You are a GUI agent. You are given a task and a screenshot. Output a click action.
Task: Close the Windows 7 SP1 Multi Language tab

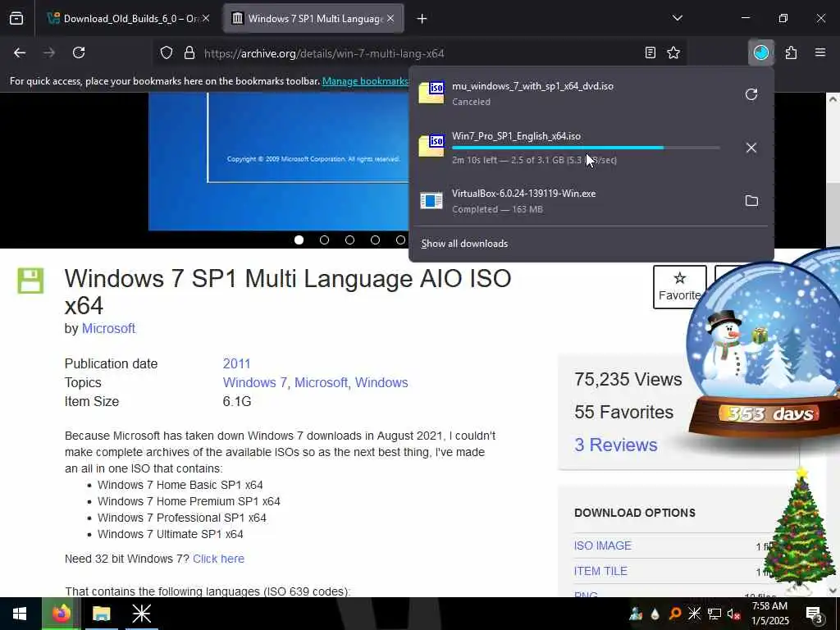[x=390, y=19]
